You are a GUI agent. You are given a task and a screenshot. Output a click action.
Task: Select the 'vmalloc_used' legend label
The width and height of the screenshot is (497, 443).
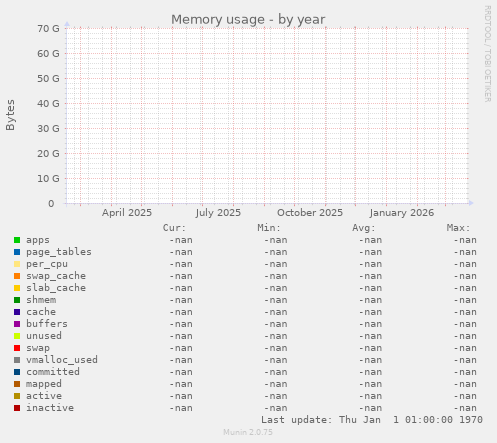62,360
